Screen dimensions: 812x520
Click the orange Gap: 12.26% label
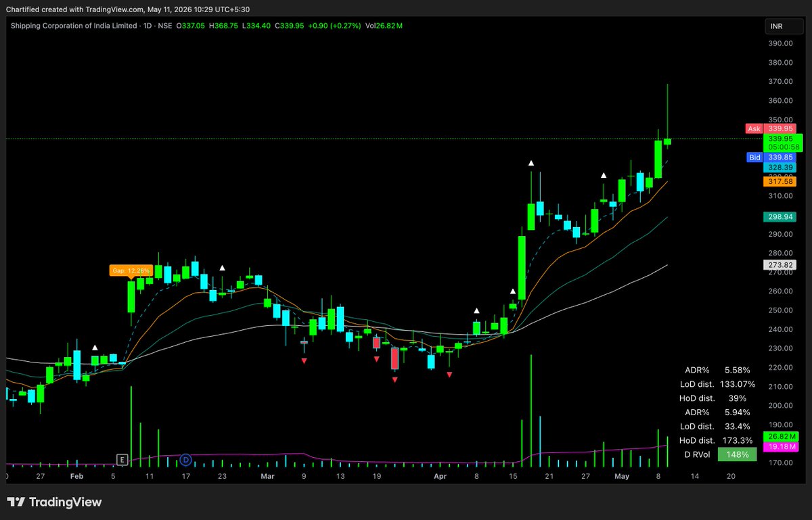click(131, 270)
